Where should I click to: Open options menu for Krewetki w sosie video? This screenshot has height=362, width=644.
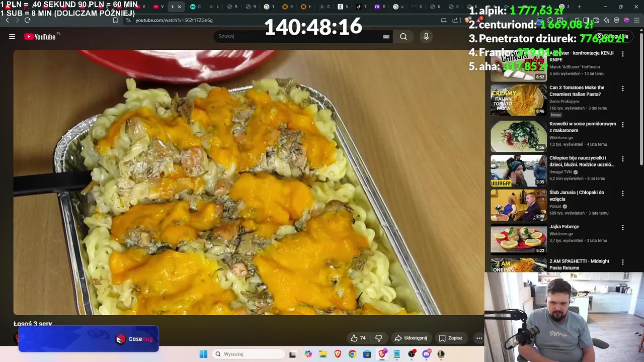click(x=623, y=125)
